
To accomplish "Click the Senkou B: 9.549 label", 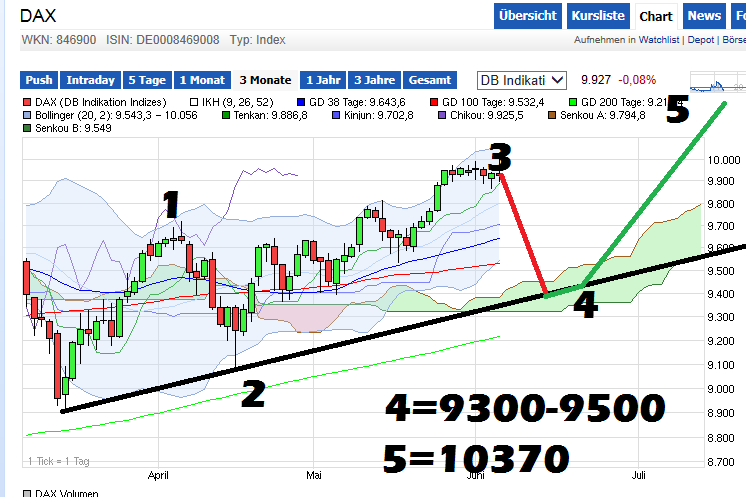I will point(73,128).
